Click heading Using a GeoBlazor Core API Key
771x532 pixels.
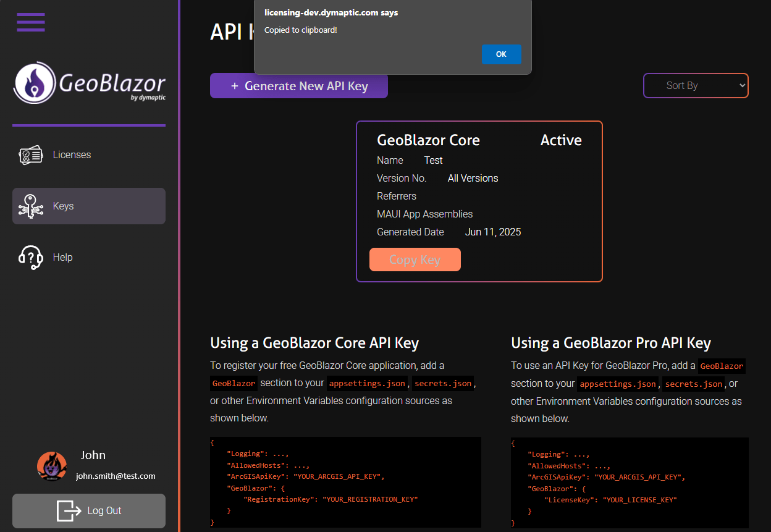click(314, 343)
